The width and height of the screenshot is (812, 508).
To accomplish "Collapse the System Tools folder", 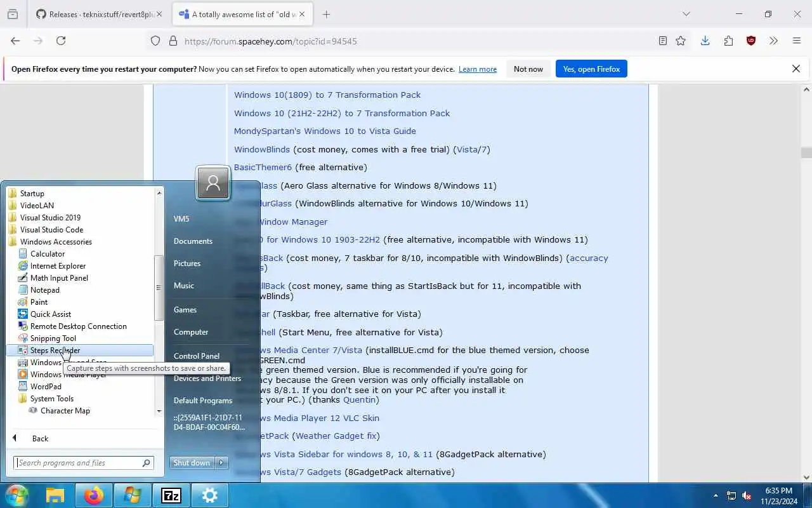I will point(46,399).
